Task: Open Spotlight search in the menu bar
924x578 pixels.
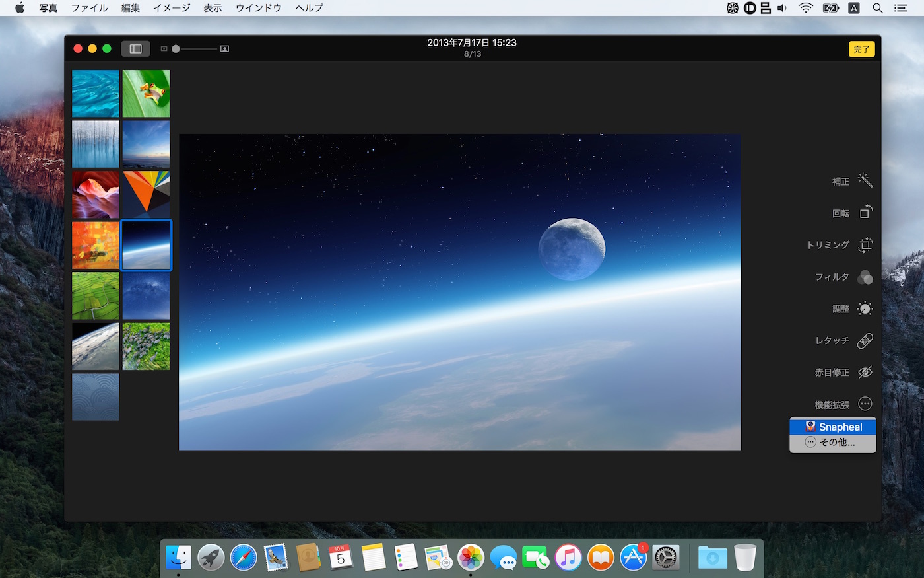Action: pyautogui.click(x=877, y=8)
